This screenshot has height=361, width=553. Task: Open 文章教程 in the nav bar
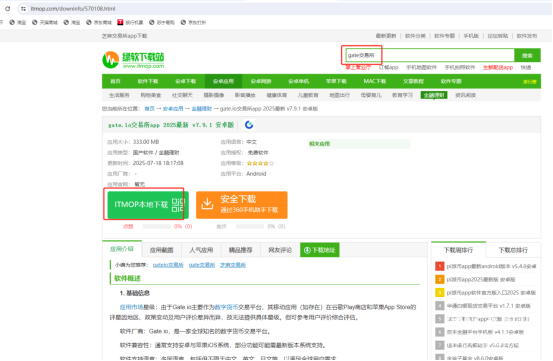tap(413, 81)
